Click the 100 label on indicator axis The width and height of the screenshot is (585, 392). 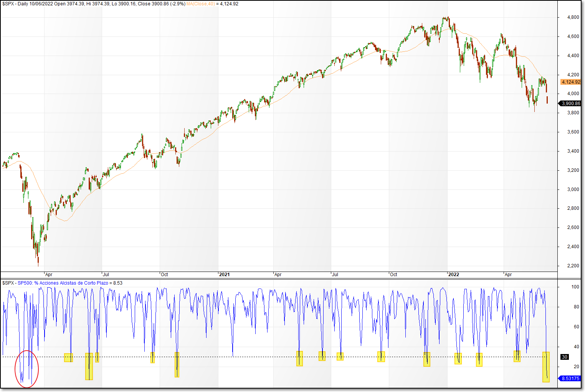[x=575, y=287]
